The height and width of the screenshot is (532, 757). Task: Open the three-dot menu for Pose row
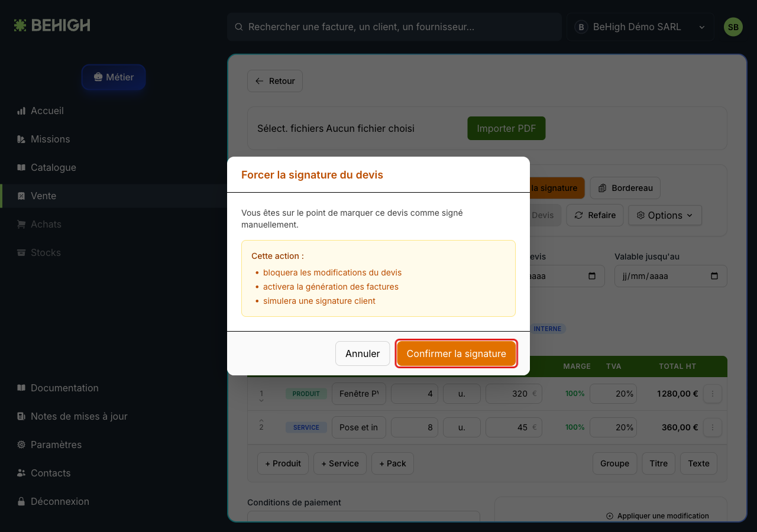click(713, 427)
